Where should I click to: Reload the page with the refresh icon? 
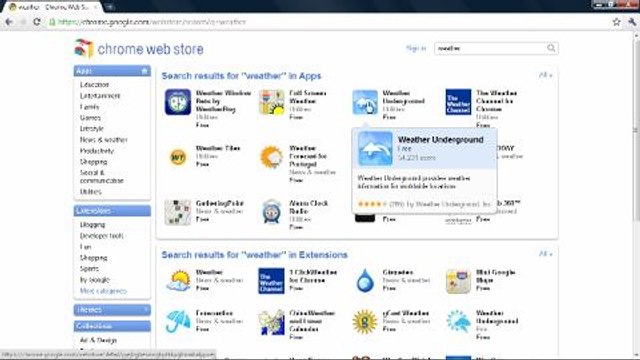pos(36,22)
